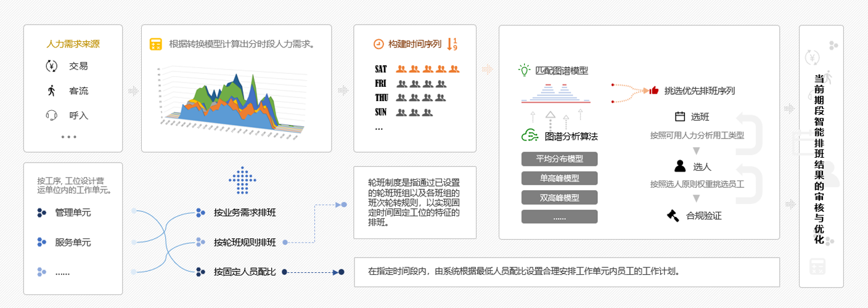Click the red thumbs-up icon
The height and width of the screenshot is (308, 868).
654,91
